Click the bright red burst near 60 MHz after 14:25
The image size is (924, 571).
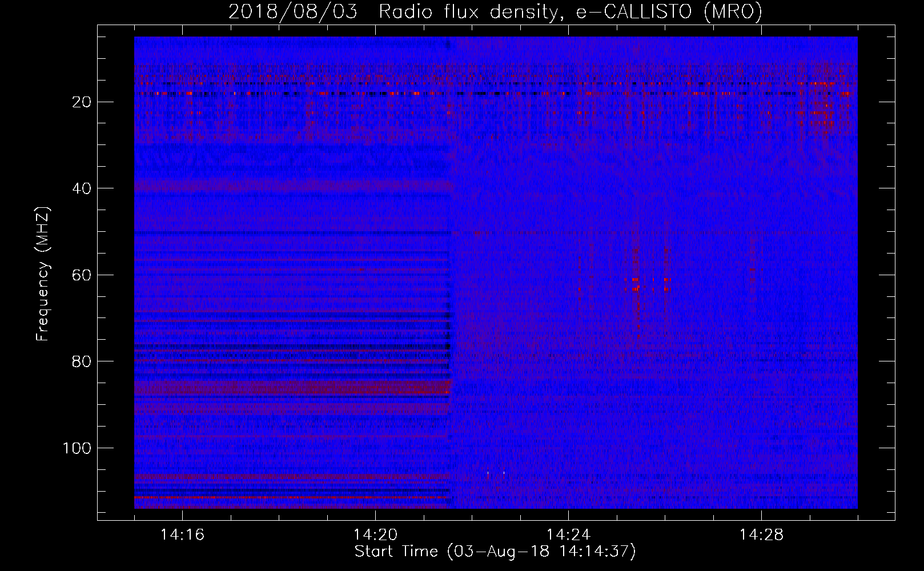(636, 284)
